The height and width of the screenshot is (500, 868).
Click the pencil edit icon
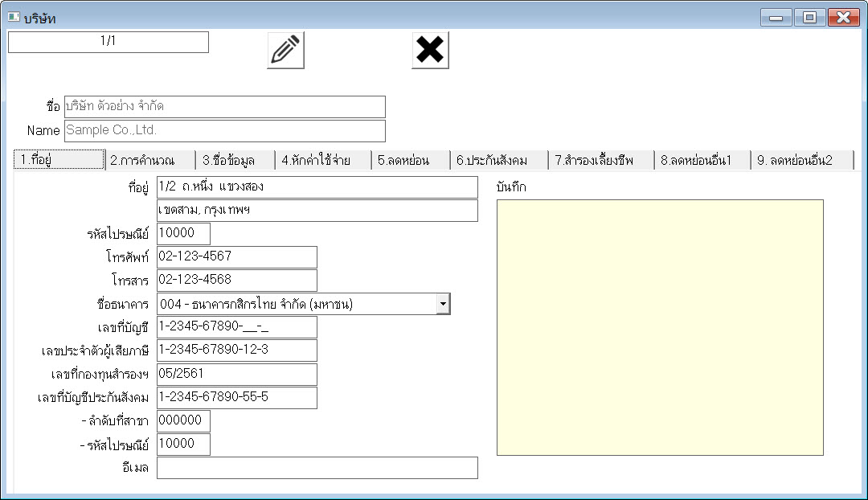point(285,50)
